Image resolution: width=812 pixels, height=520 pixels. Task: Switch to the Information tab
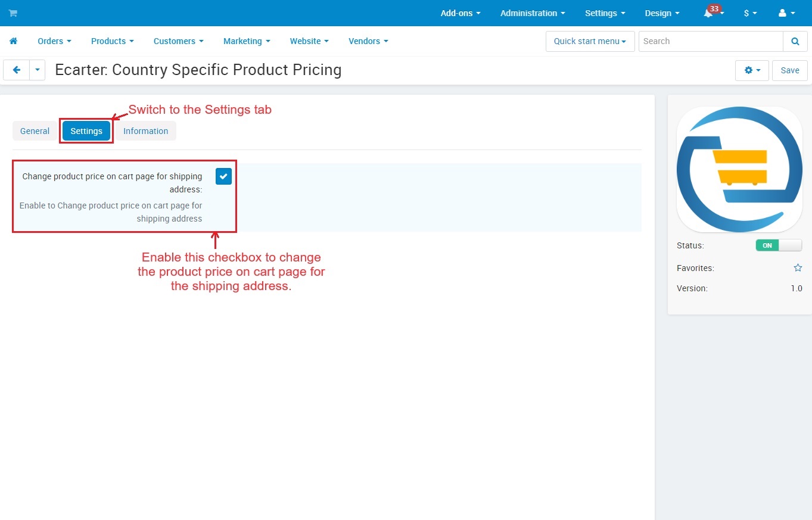[x=146, y=131]
